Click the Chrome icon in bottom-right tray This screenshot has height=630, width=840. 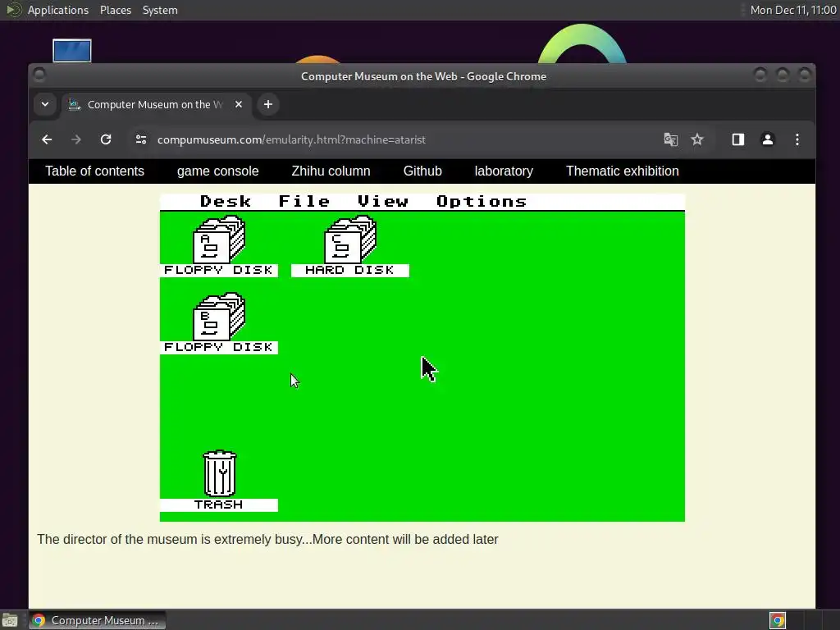[778, 620]
